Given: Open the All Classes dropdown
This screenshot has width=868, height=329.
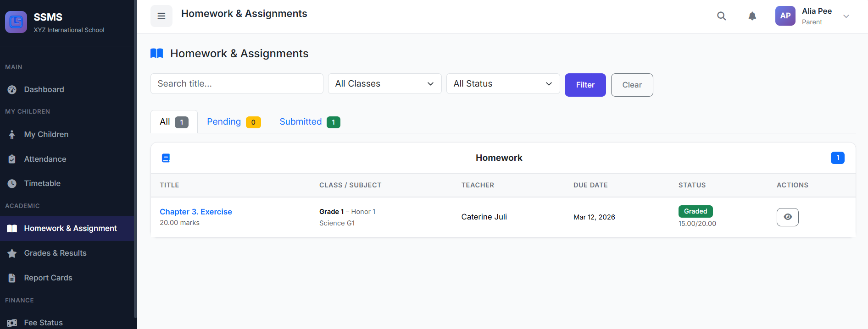Looking at the screenshot, I should 384,84.
